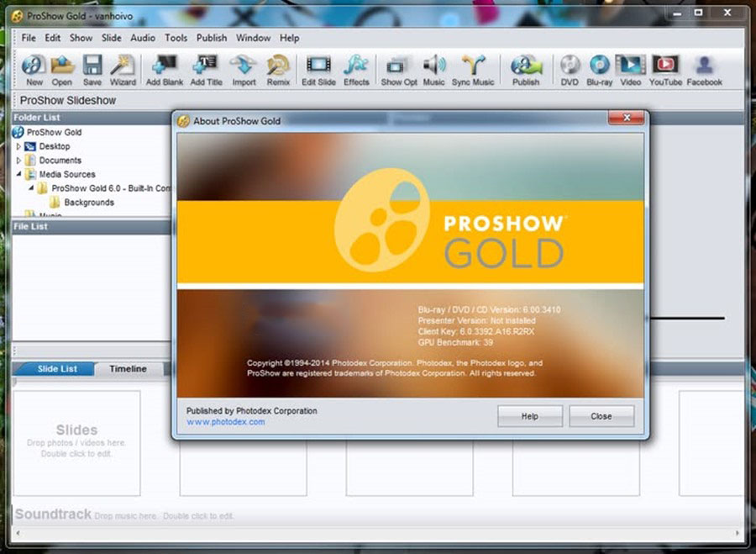
Task: Click the Add Title icon
Action: pos(206,67)
